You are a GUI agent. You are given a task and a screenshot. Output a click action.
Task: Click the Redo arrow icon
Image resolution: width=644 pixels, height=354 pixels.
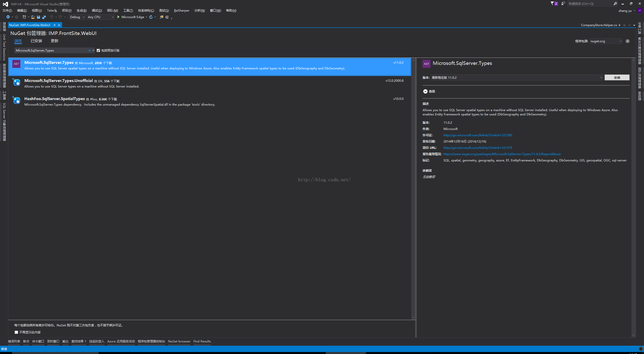[x=60, y=17]
